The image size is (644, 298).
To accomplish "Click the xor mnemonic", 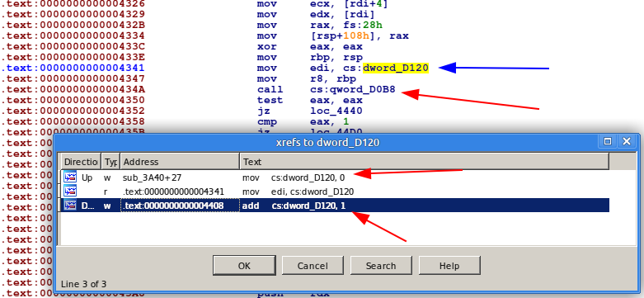I will coord(267,46).
